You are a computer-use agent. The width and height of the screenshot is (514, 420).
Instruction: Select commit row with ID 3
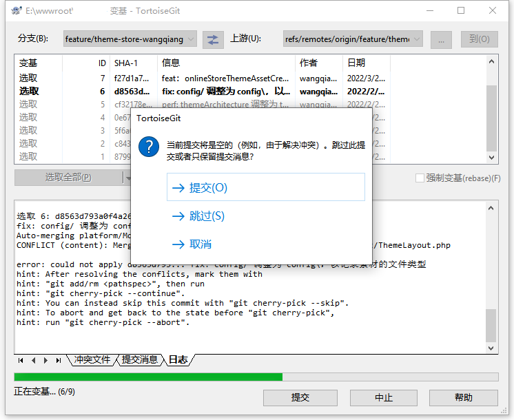pos(73,130)
